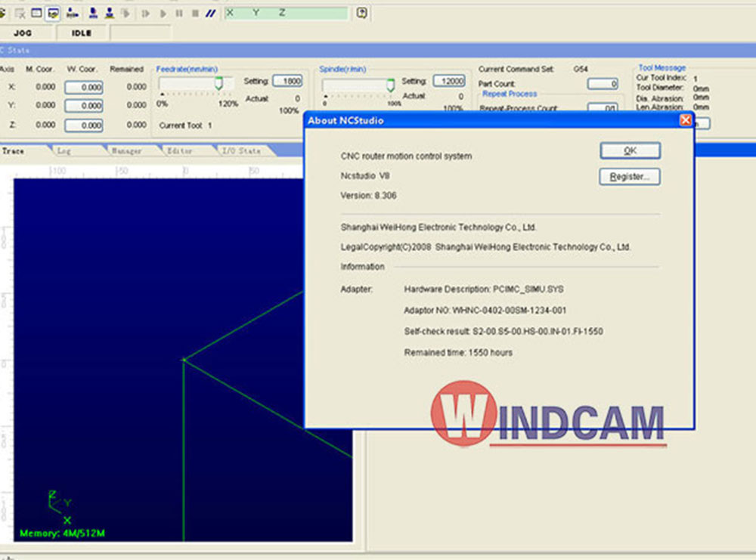Image resolution: width=756 pixels, height=560 pixels.
Task: Open the help question mark icon
Action: pos(361,13)
